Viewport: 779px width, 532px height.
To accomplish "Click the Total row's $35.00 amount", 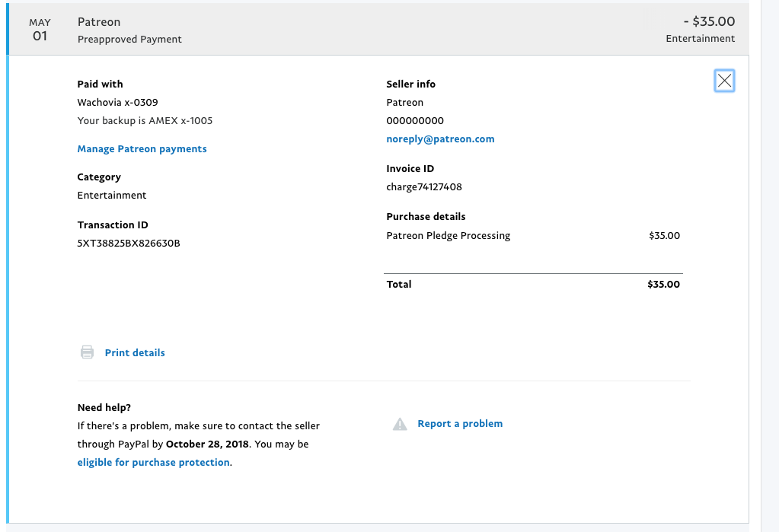I will tap(664, 284).
